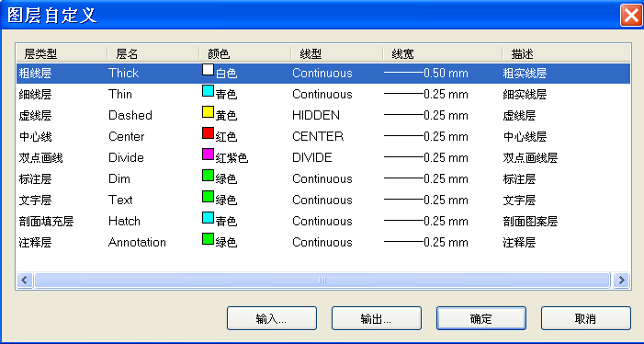The height and width of the screenshot is (344, 644).
Task: Click layer name Divide
Action: coord(126,158)
